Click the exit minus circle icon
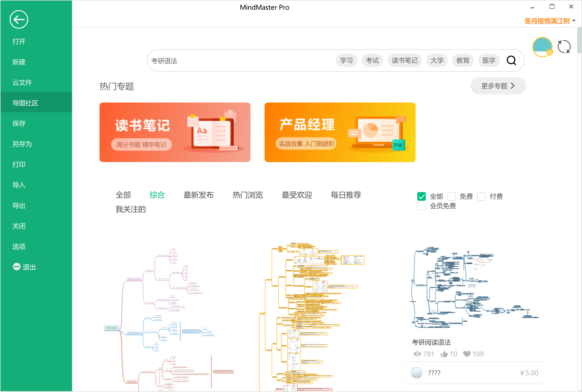Viewport: 582px width, 392px height. (17, 267)
